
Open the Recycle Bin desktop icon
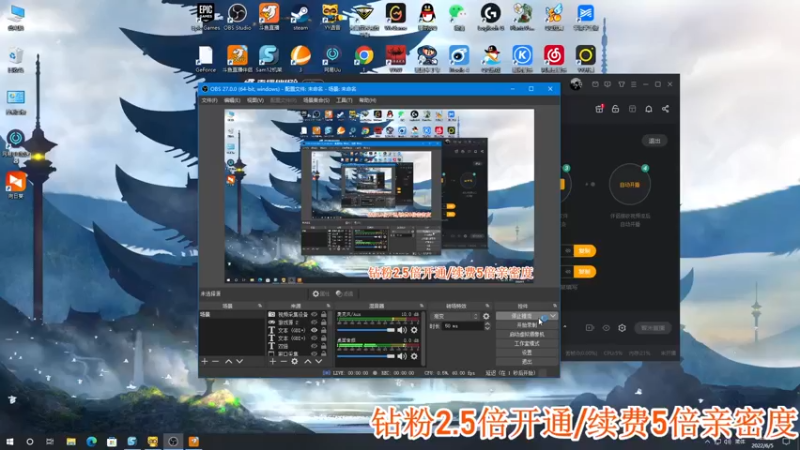[16, 59]
